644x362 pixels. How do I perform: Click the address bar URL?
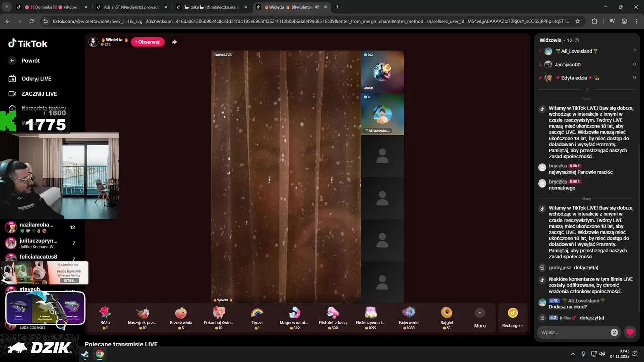311,21
